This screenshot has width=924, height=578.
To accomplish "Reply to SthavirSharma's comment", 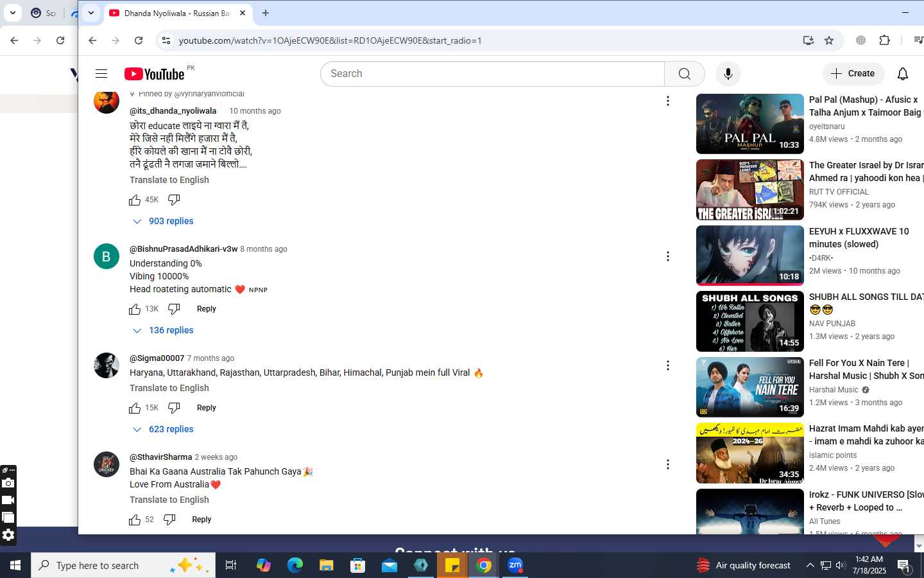I will [x=201, y=520].
